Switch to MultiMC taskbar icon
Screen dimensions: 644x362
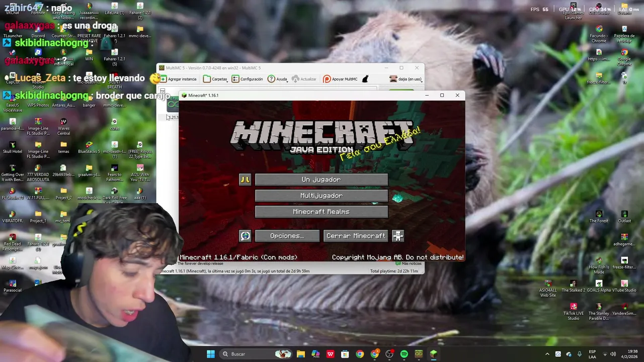(x=419, y=354)
